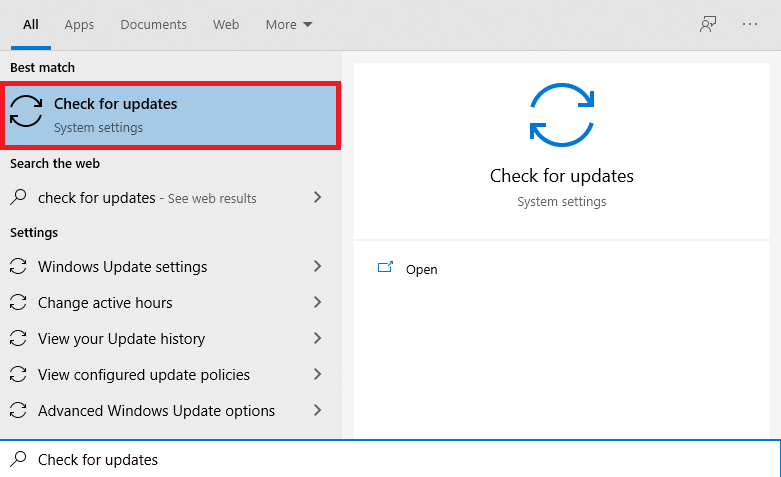Image resolution: width=781 pixels, height=477 pixels.
Task: Click the sync icon beside Windows Update settings
Action: [18, 267]
